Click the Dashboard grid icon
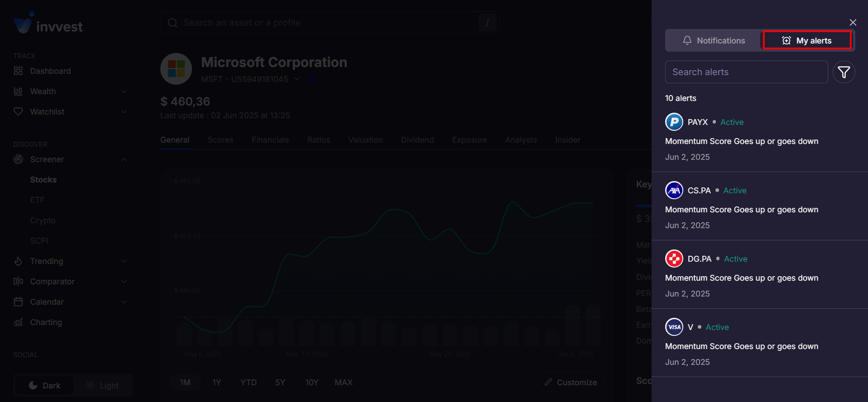 pyautogui.click(x=18, y=71)
